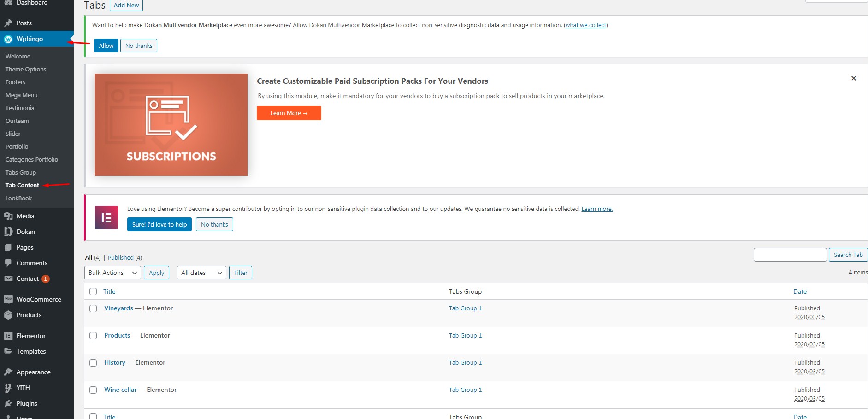Click the YITH icon in sidebar
The image size is (868, 419).
pos(8,388)
